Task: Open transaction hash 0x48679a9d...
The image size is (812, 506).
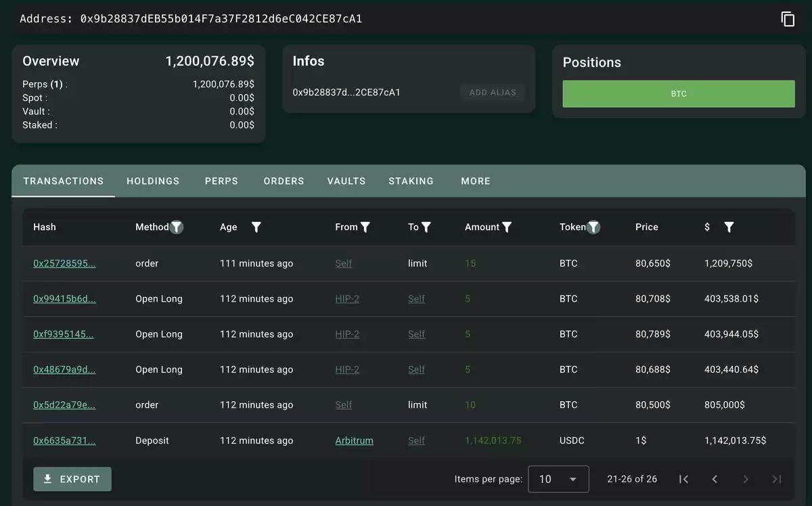Action: [64, 369]
